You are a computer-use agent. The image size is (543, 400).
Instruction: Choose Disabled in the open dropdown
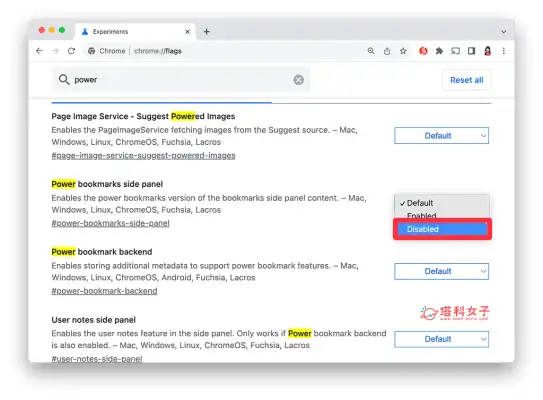pos(442,229)
